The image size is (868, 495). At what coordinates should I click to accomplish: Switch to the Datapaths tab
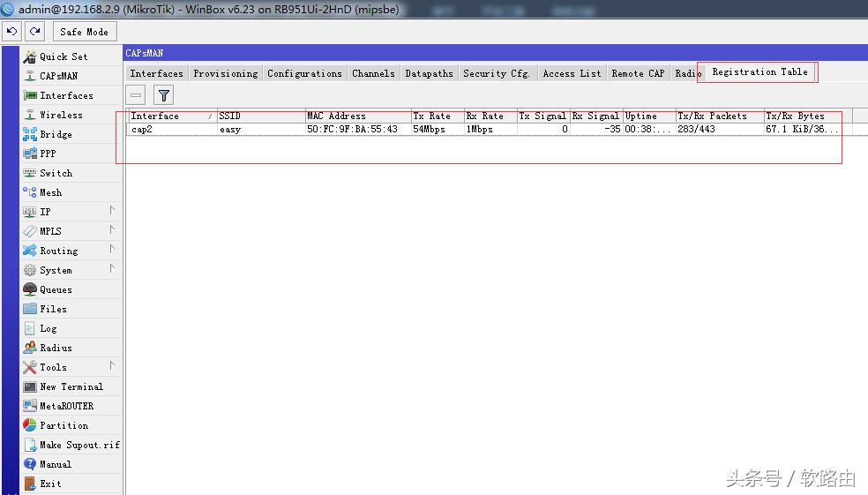click(429, 73)
